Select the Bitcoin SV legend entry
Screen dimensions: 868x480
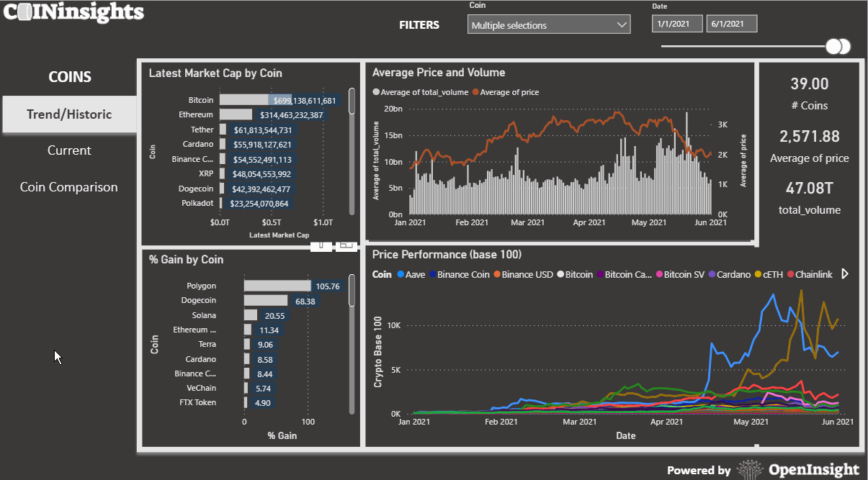pos(679,274)
